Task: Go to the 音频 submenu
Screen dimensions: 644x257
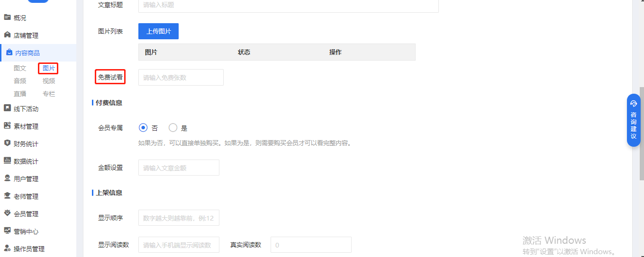Action: point(20,81)
